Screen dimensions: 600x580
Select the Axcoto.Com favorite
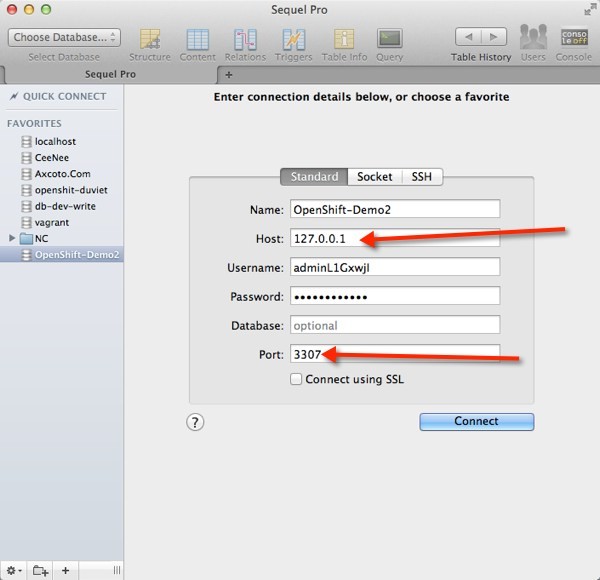point(62,174)
